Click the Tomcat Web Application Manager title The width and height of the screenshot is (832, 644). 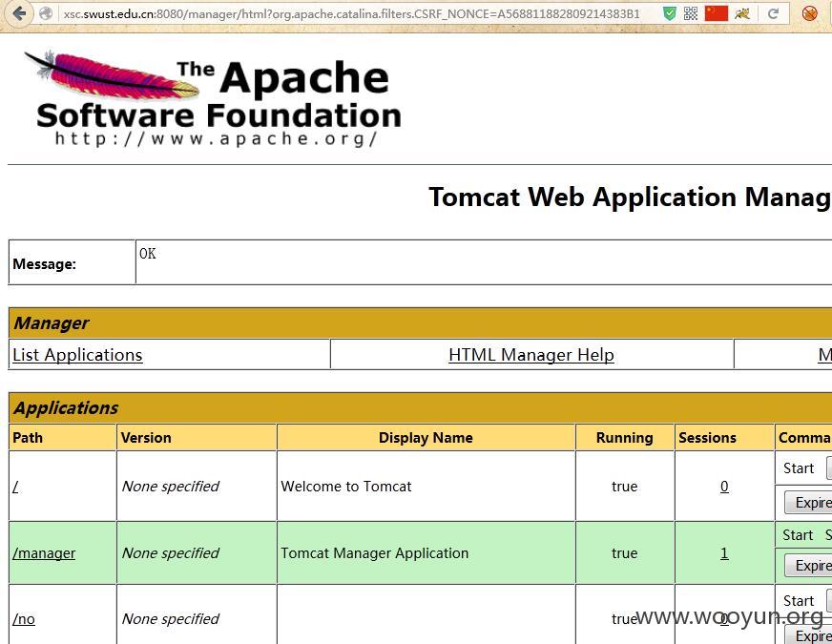(x=630, y=197)
